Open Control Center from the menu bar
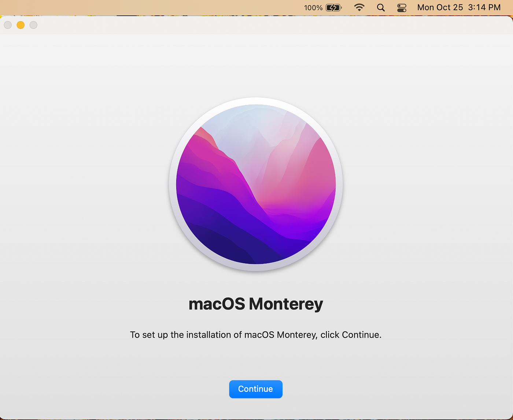 click(x=402, y=8)
